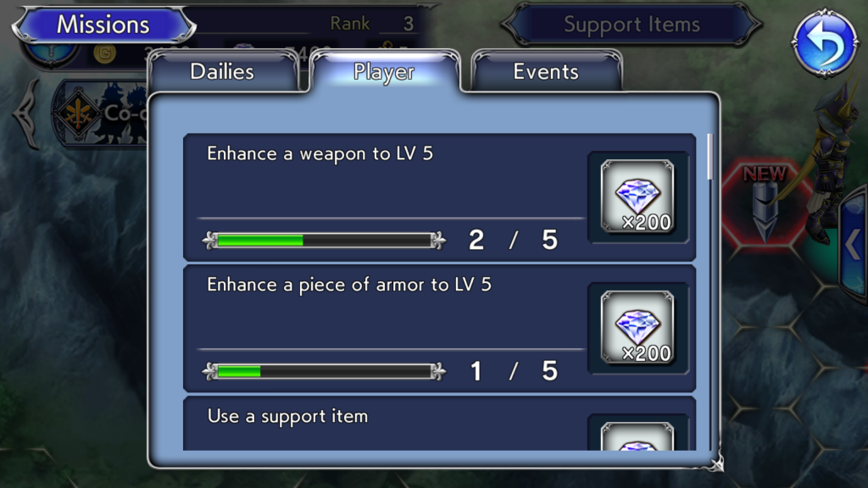Switch to the Events tab
Viewport: 868px width, 488px height.
547,71
